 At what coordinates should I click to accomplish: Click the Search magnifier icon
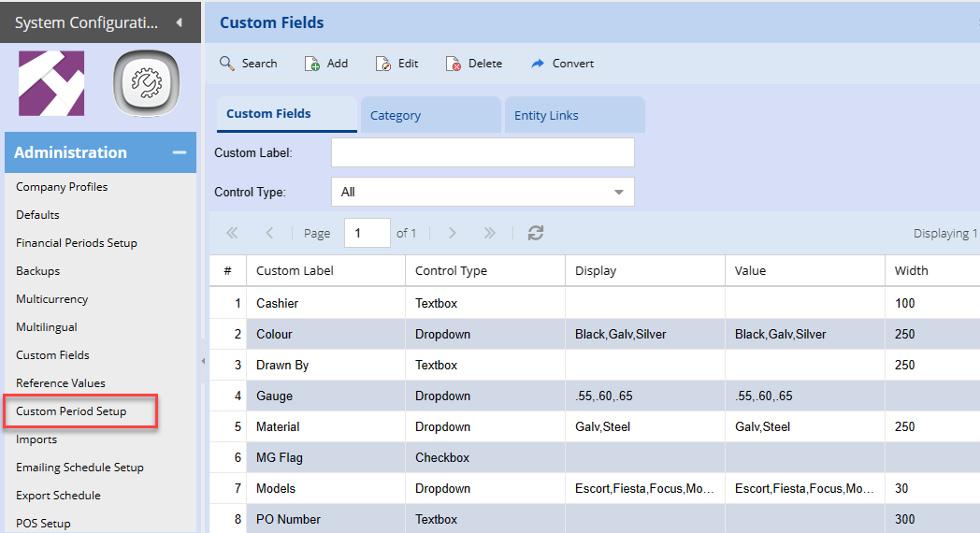click(x=227, y=64)
